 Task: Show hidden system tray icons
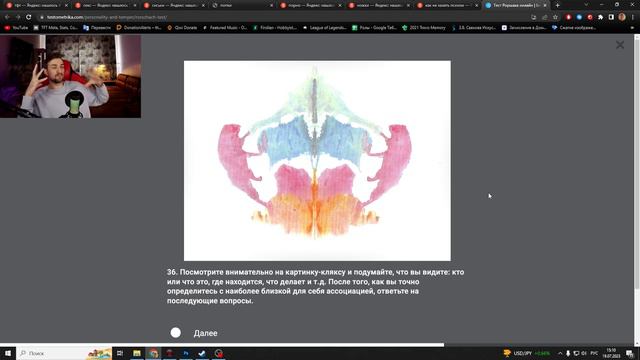(560, 353)
